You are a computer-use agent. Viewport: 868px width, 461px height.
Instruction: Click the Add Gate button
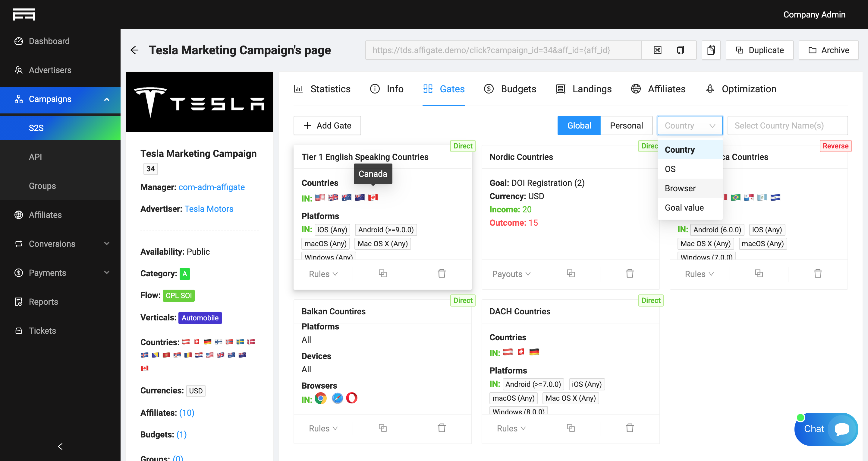[x=327, y=126]
